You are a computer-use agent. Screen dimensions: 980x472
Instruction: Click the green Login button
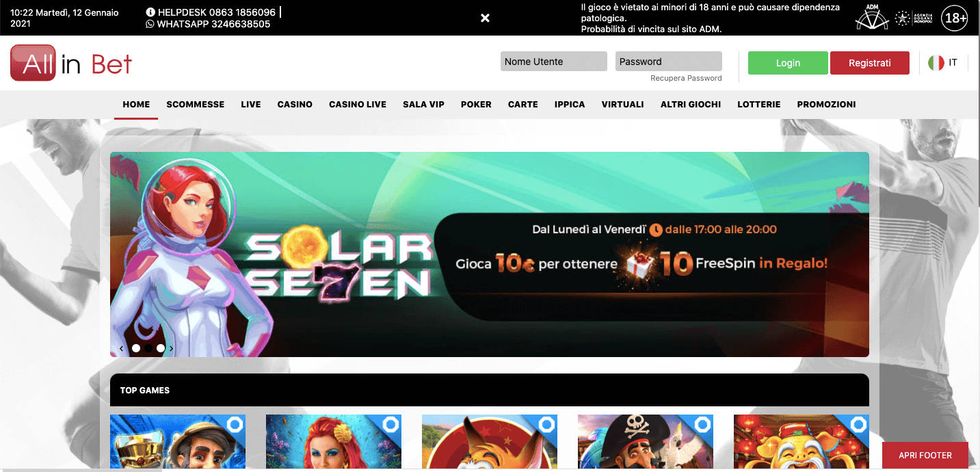pyautogui.click(x=788, y=63)
